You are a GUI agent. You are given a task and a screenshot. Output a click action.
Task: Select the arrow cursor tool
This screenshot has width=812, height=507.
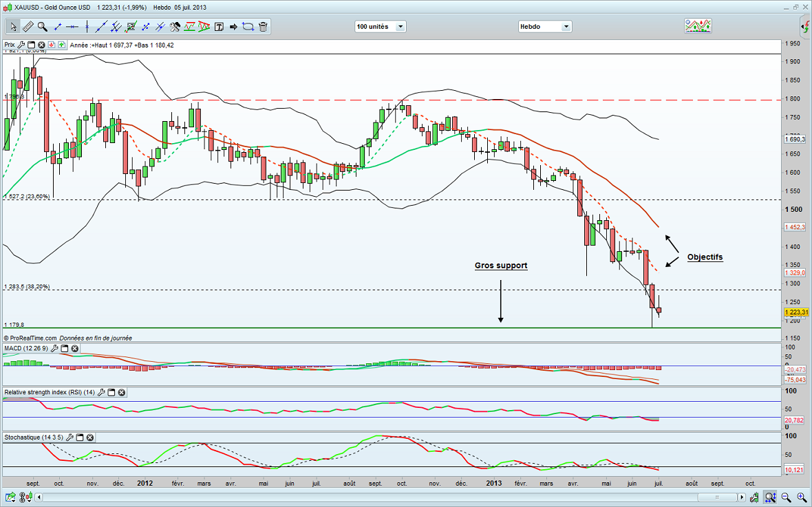click(13, 27)
